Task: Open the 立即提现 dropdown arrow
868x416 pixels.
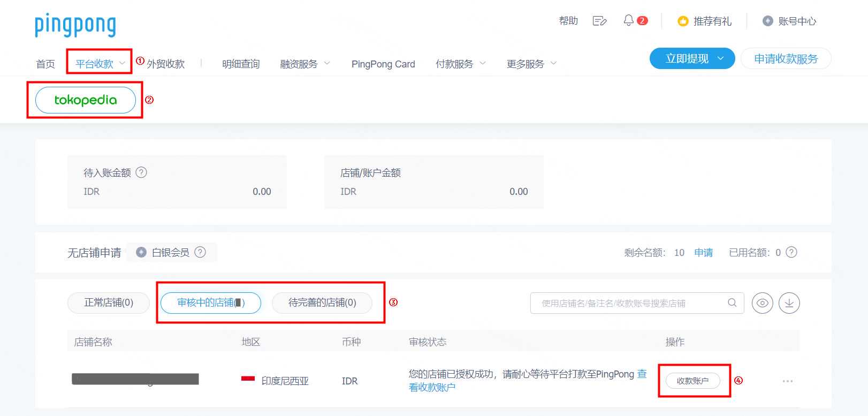Action: pos(721,58)
